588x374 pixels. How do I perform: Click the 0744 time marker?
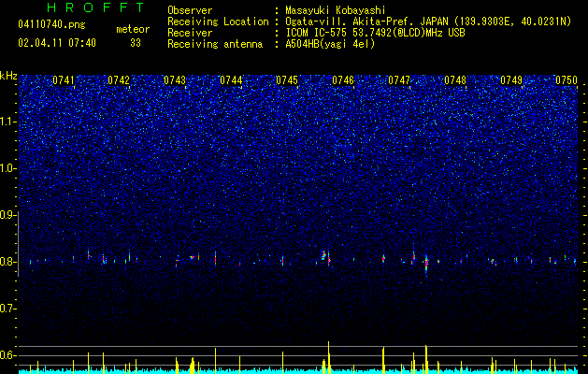(x=231, y=80)
